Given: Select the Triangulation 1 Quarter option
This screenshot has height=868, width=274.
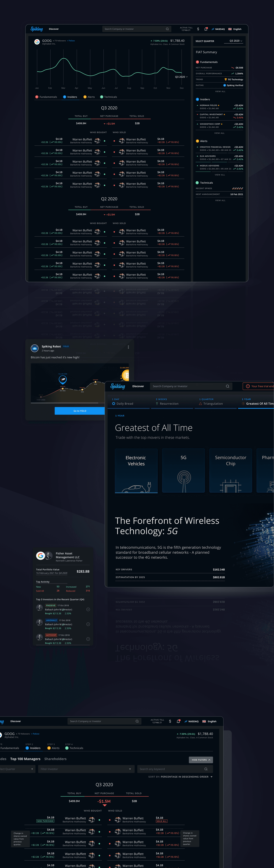Looking at the screenshot, I should (213, 403).
